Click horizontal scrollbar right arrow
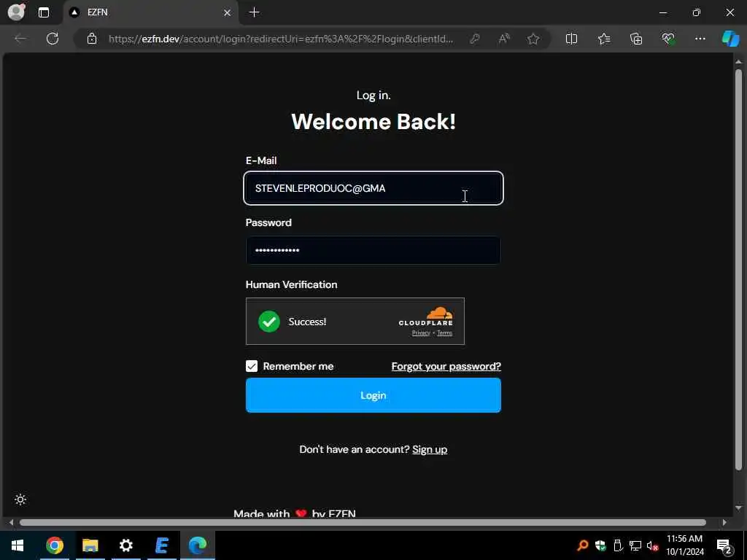 724,522
